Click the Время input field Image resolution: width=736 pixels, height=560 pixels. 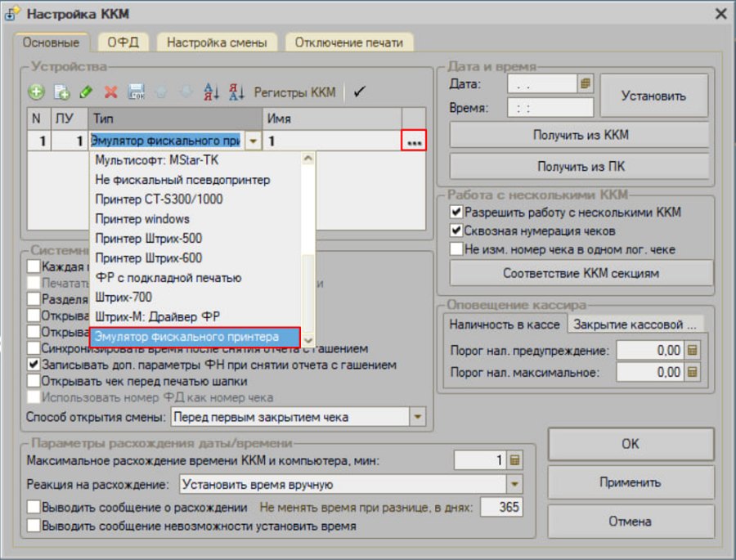pos(550,107)
